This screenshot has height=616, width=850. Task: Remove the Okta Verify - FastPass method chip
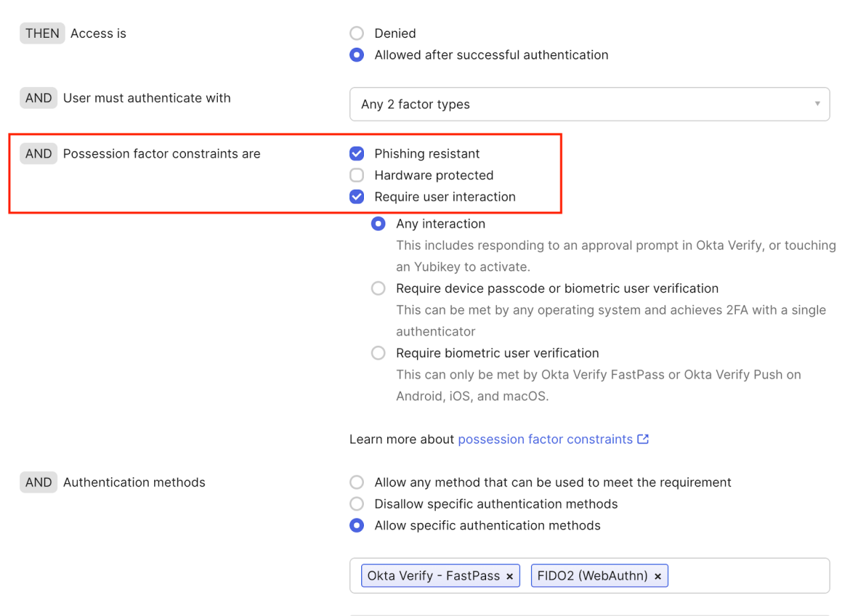tap(509, 576)
